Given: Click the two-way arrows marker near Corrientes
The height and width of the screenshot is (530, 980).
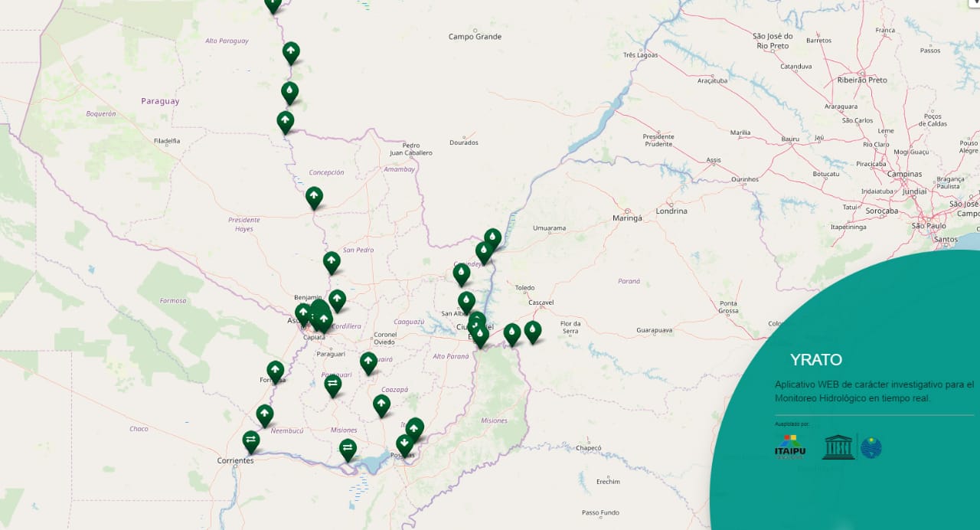Looking at the screenshot, I should pyautogui.click(x=251, y=441).
